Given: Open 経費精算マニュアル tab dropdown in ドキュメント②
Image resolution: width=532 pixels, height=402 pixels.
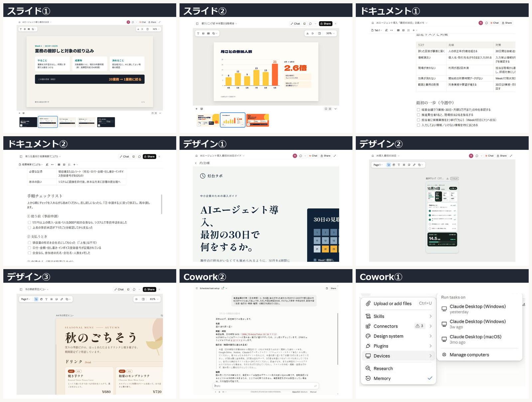Looking at the screenshot, I should [31, 164].
